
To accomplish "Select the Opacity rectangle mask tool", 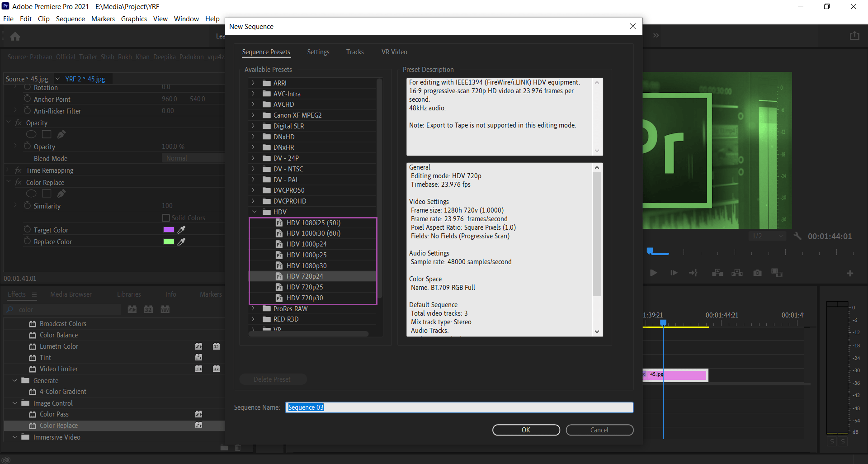I will pyautogui.click(x=47, y=134).
